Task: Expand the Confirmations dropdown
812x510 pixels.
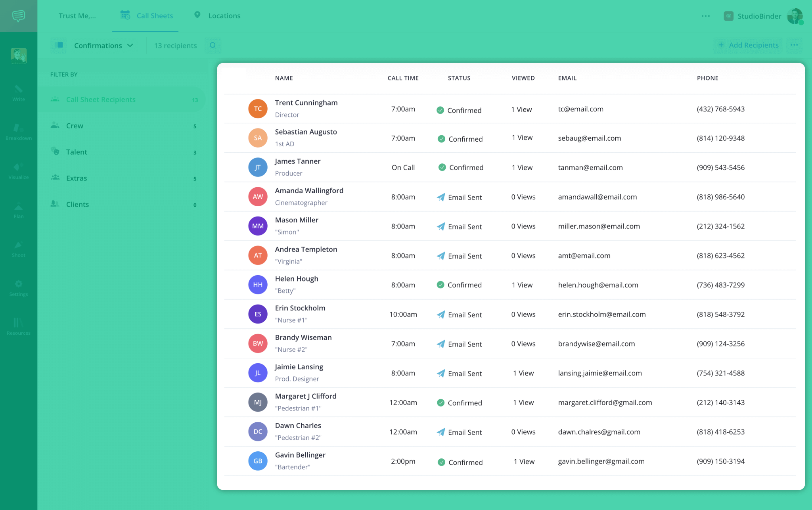Action: point(103,46)
